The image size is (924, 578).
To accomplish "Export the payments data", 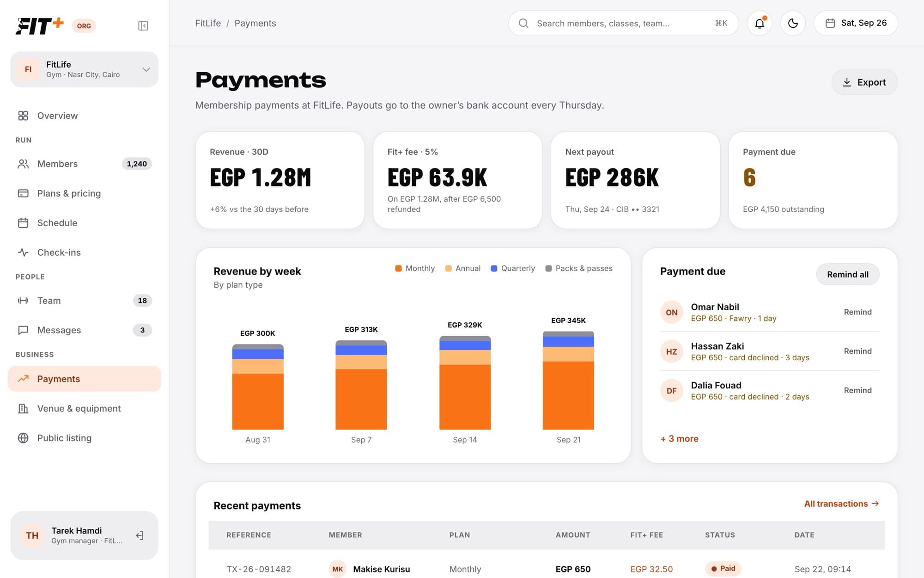I will point(864,82).
